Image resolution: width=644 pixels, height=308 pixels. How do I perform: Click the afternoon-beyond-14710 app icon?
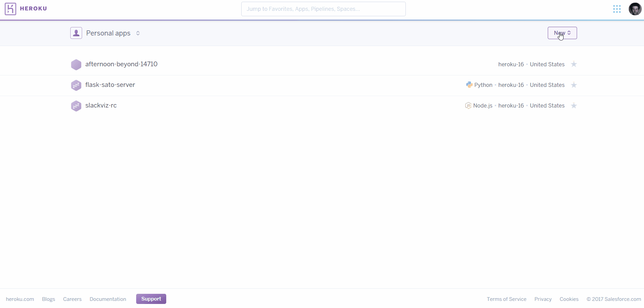76,64
